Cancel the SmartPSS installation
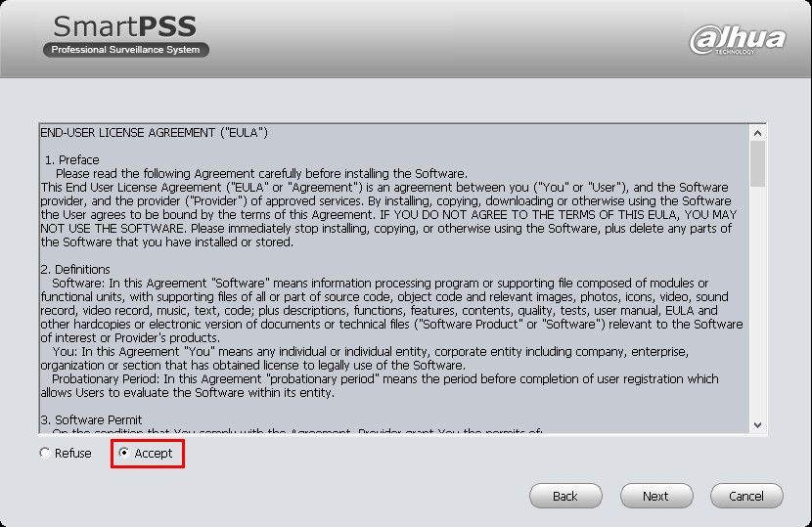The height and width of the screenshot is (527, 812). pos(746,496)
